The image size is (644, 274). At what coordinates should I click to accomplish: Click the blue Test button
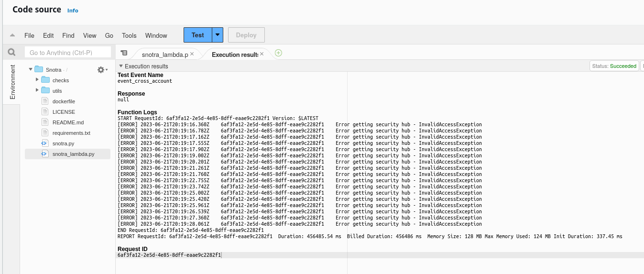click(197, 35)
